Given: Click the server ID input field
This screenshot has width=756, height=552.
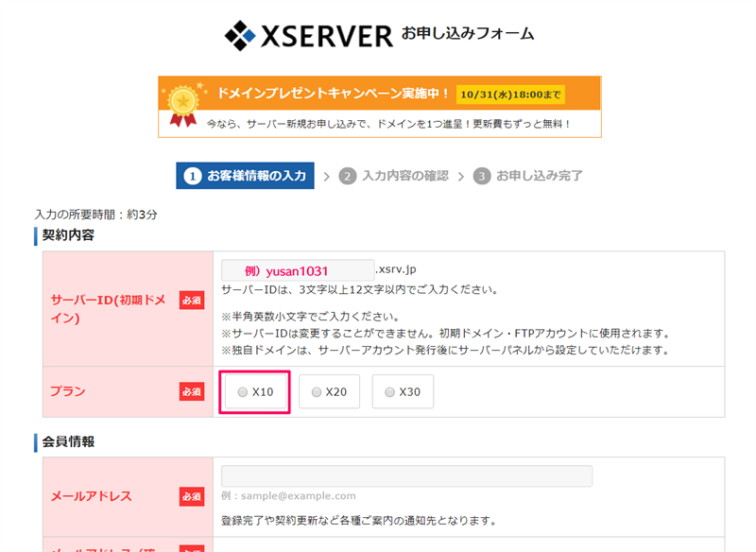Looking at the screenshot, I should [x=298, y=270].
